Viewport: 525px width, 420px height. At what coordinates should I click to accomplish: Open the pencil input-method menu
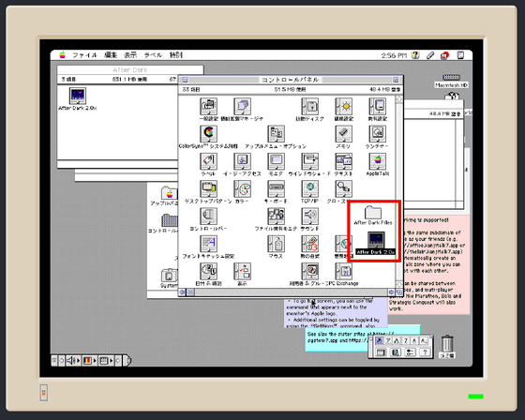[430, 55]
